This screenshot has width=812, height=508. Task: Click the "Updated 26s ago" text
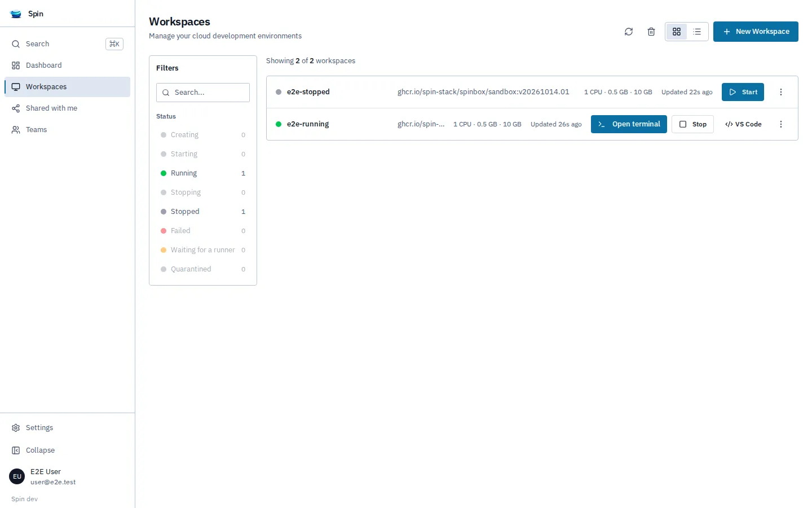tap(556, 124)
